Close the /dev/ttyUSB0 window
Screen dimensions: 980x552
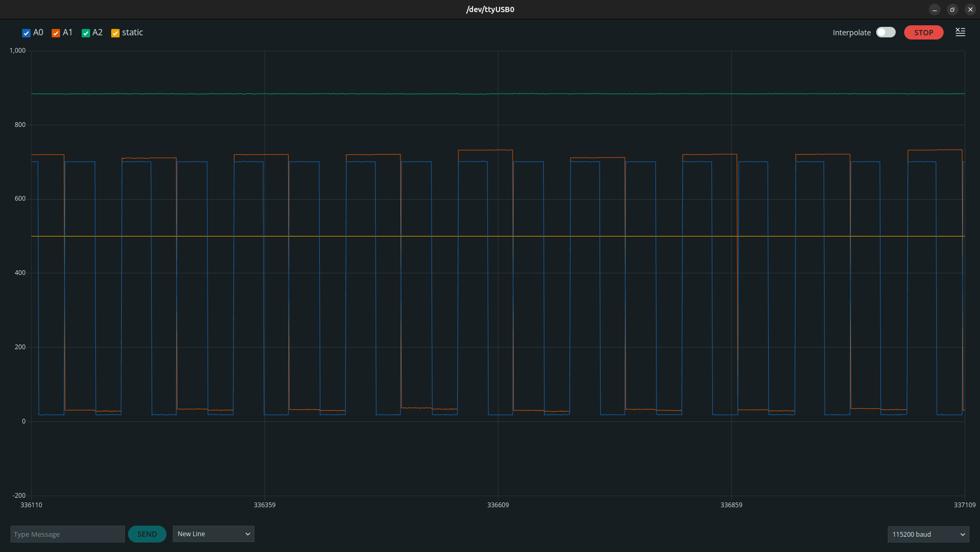click(971, 9)
